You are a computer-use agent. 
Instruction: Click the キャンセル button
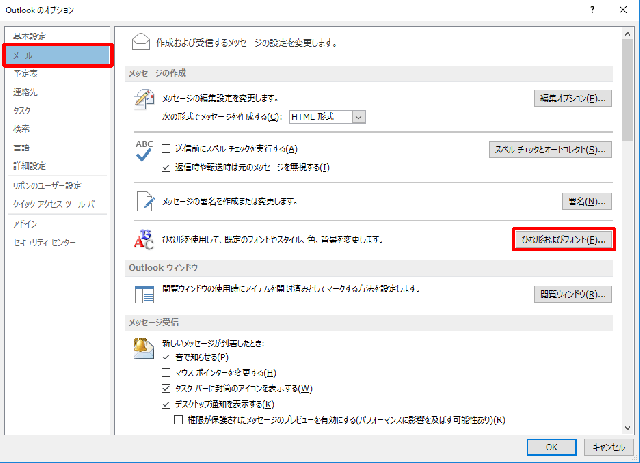tap(609, 447)
